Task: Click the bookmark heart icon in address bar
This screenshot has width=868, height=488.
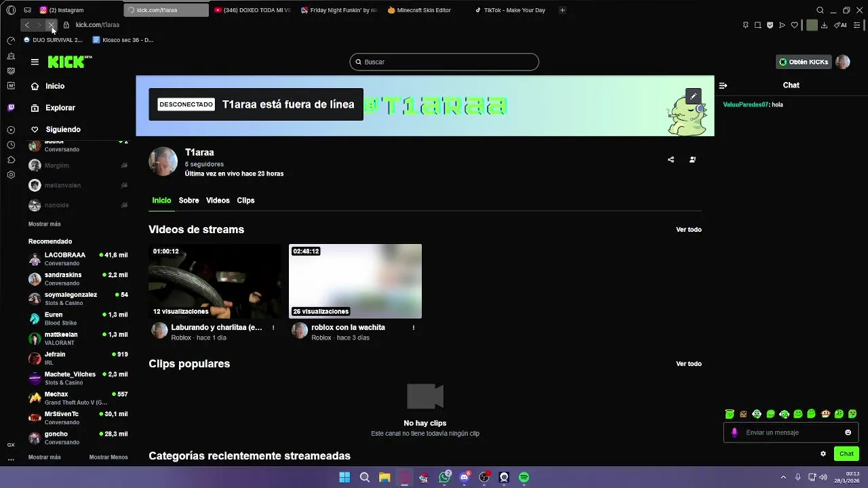Action: (794, 25)
